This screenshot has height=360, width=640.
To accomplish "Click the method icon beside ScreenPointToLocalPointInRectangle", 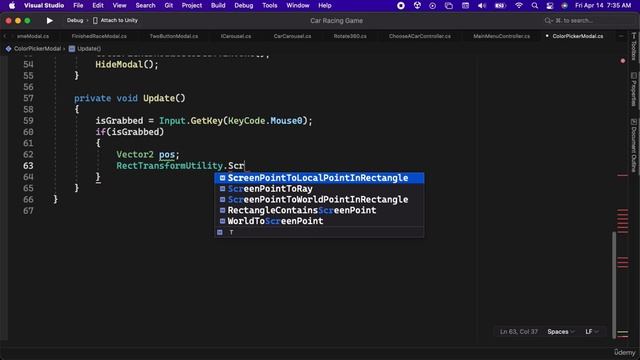I will pos(222,178).
